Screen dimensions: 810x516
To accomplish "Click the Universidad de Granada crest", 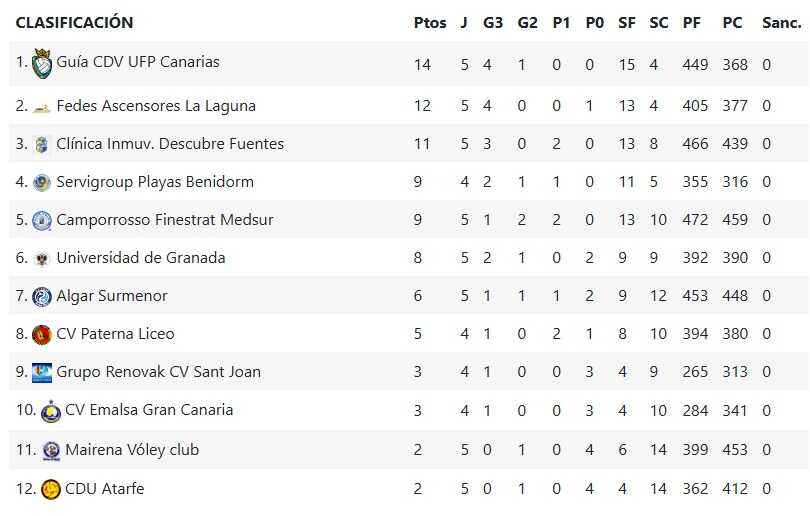I will (42, 258).
